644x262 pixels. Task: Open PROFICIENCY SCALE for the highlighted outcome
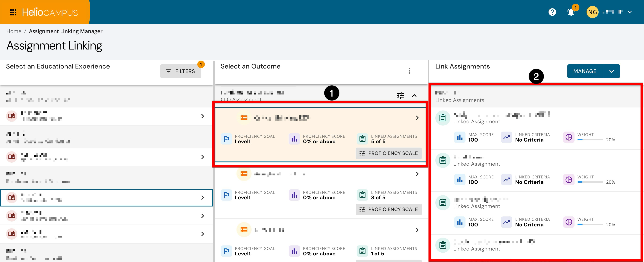click(388, 153)
